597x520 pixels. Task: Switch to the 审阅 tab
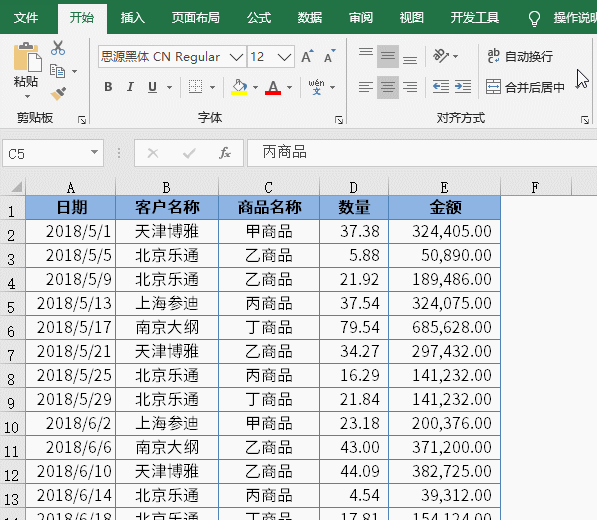tap(361, 18)
